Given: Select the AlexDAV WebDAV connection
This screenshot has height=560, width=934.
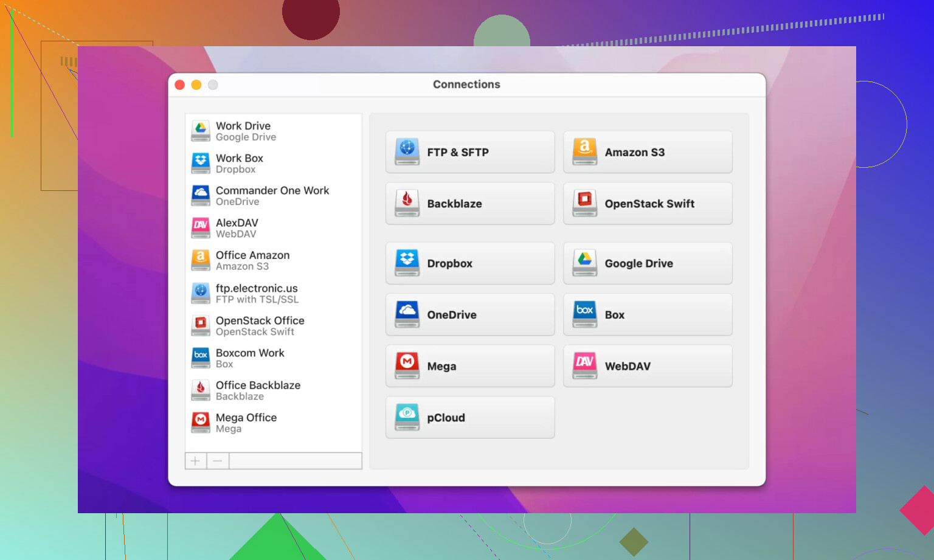Looking at the screenshot, I should (x=274, y=228).
